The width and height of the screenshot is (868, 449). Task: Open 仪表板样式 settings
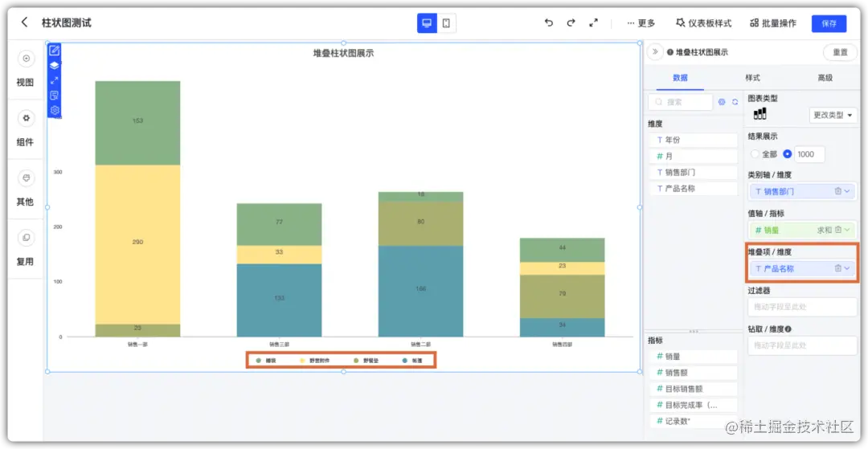[x=703, y=23]
